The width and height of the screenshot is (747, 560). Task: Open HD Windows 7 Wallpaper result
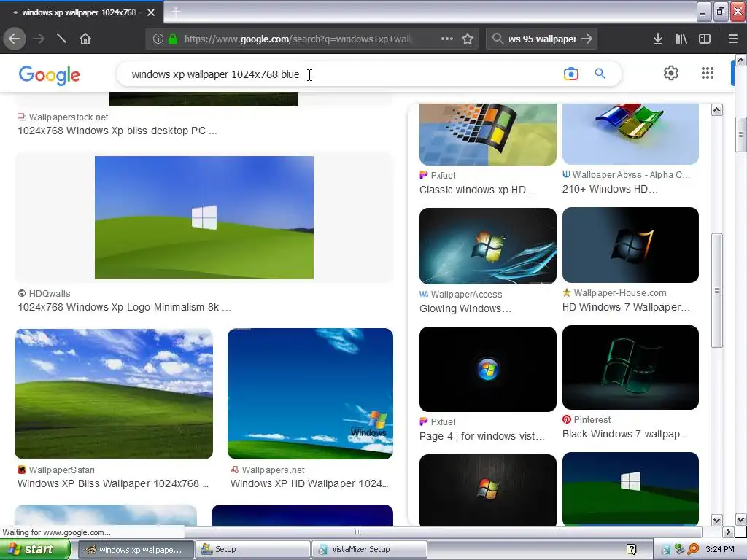626,307
